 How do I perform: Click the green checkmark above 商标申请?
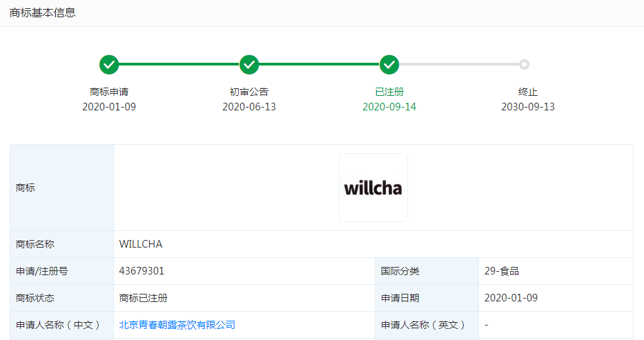coord(109,65)
